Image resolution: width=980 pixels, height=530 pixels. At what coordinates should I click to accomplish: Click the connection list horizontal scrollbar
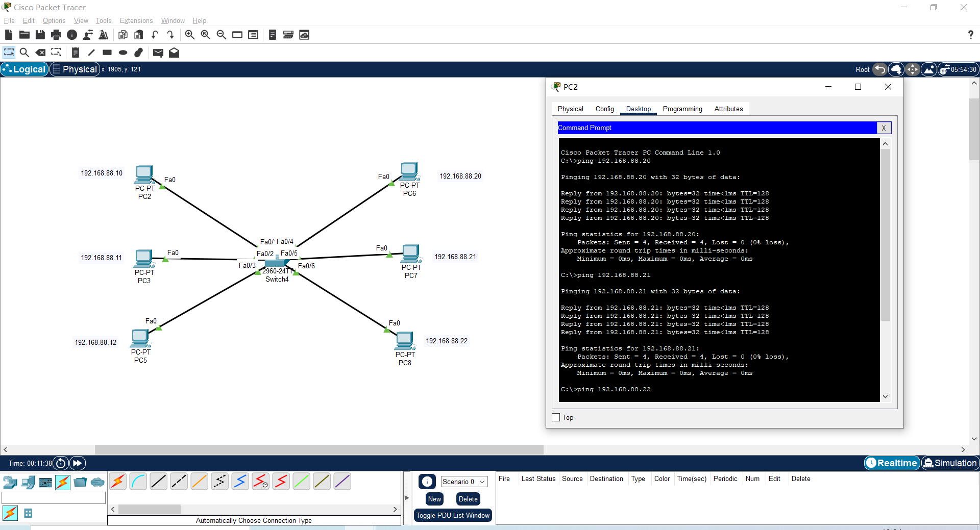coord(150,509)
